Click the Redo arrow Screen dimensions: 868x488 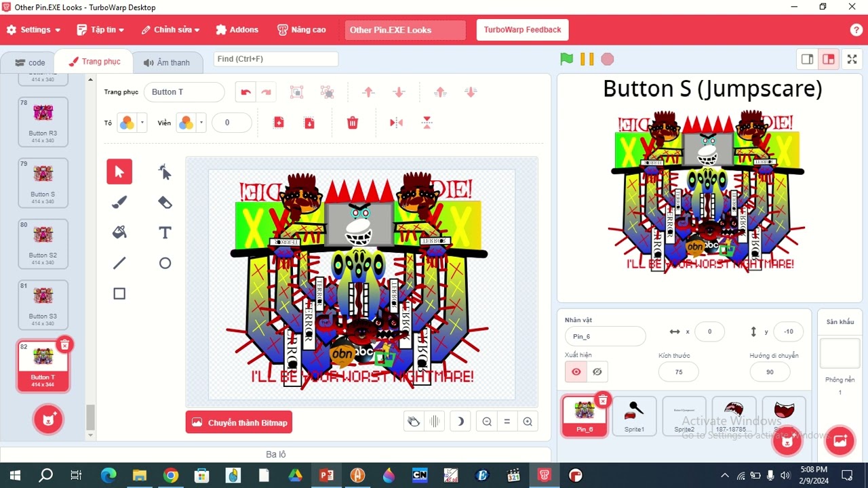266,92
